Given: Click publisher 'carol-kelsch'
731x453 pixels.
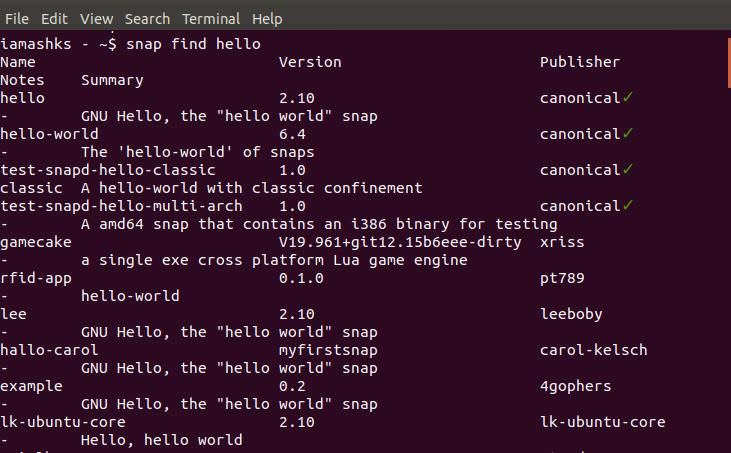Looking at the screenshot, I should [593, 350].
